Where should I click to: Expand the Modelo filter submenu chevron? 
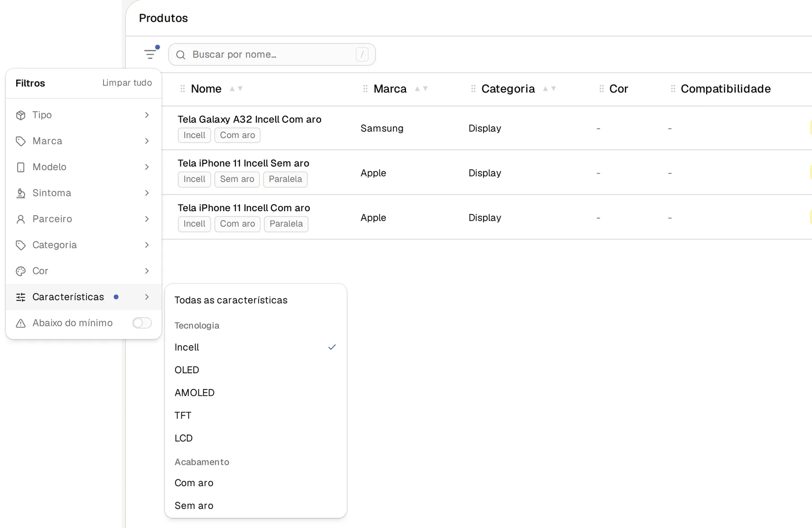[x=147, y=167]
